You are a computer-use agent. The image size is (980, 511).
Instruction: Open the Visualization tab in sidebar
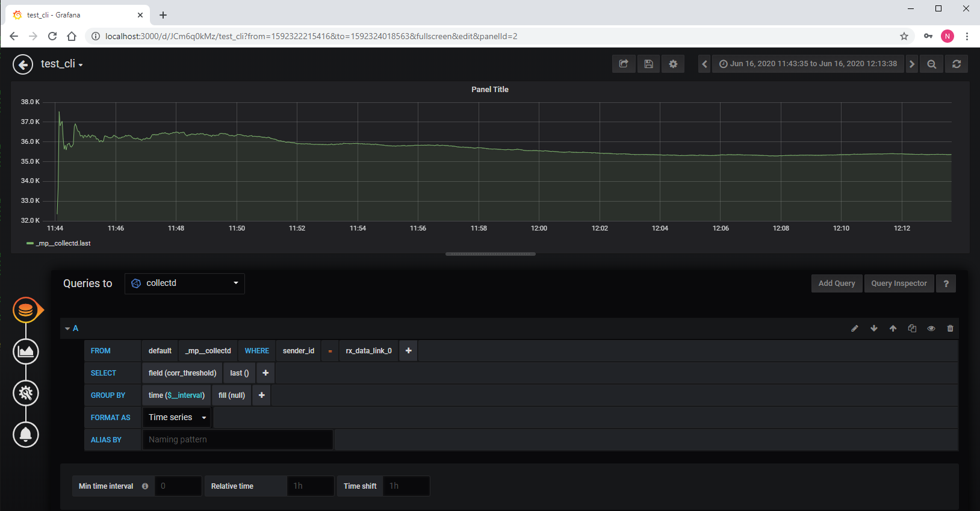coord(26,352)
